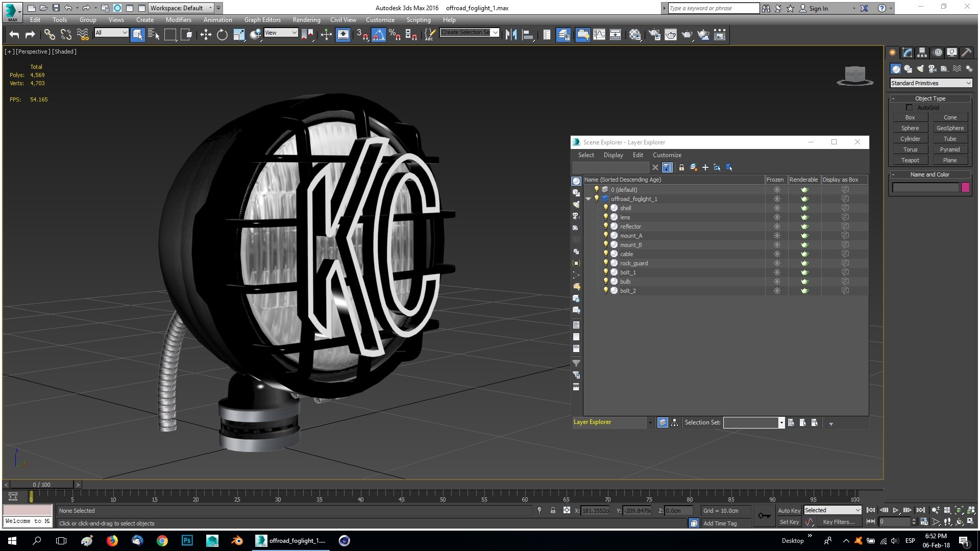980x551 pixels.
Task: Click the Play Animation button
Action: point(896,510)
